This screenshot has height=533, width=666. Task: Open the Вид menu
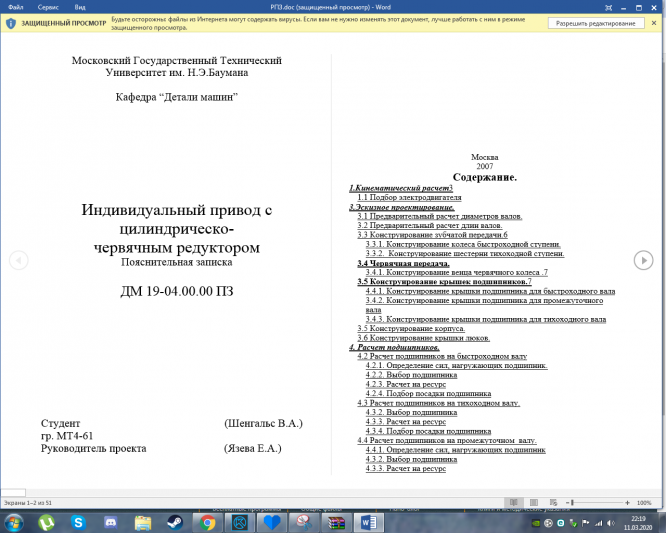coord(80,7)
